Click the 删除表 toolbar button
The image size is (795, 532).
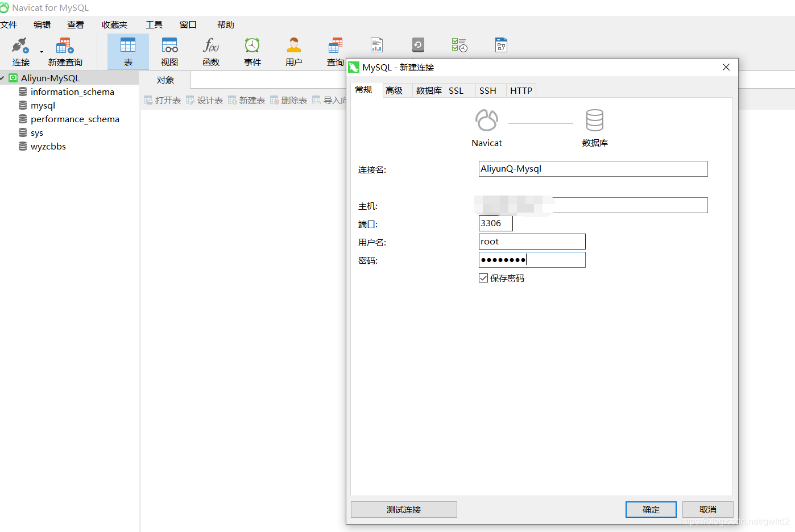(288, 100)
